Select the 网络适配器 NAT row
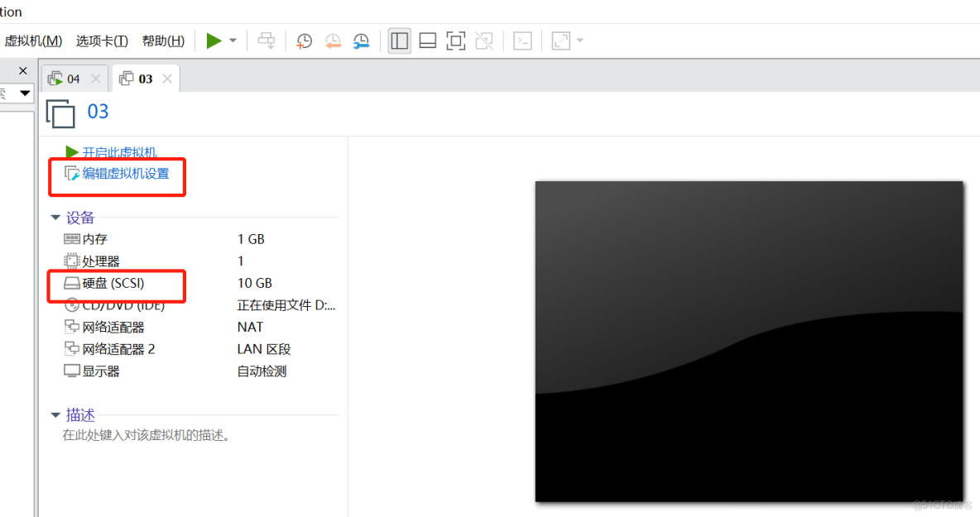This screenshot has height=517, width=980. point(200,328)
